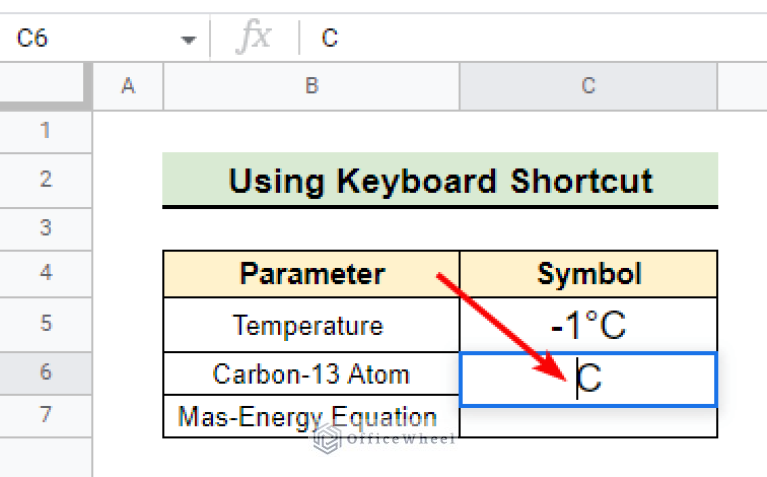Click the select-all corner box
The height and width of the screenshot is (477, 767).
[43, 84]
